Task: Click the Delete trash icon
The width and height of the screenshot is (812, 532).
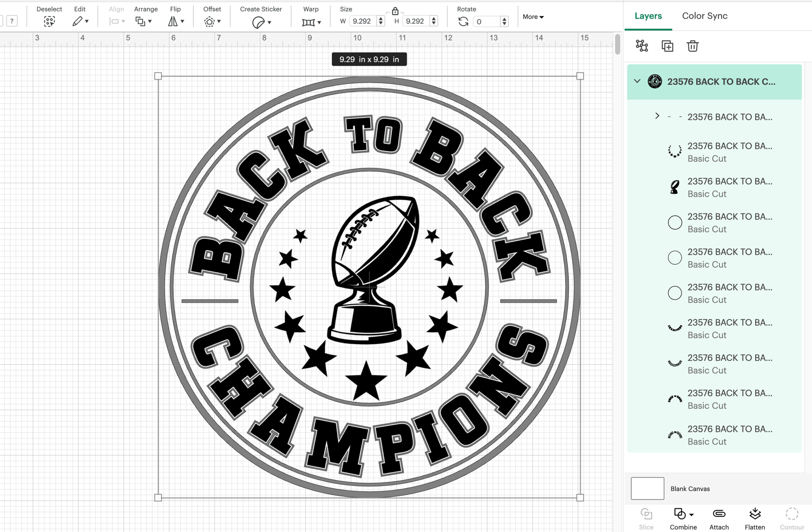Action: coord(692,46)
